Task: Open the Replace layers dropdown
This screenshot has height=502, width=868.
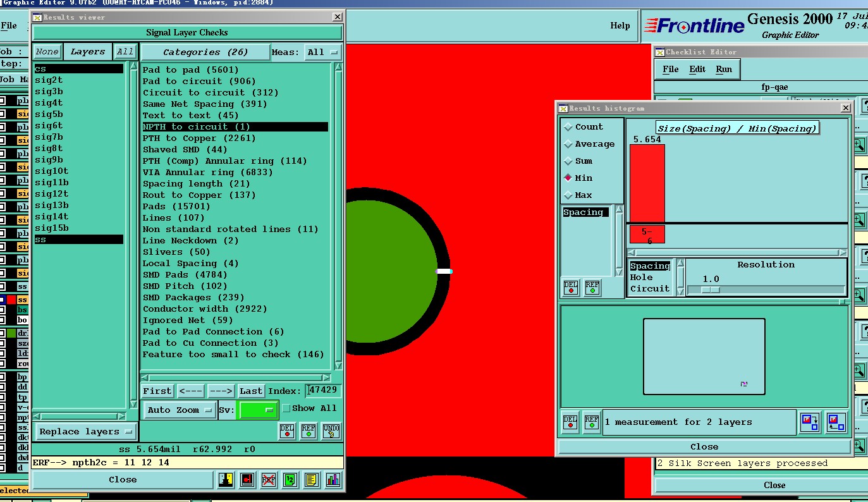Action: [x=85, y=432]
